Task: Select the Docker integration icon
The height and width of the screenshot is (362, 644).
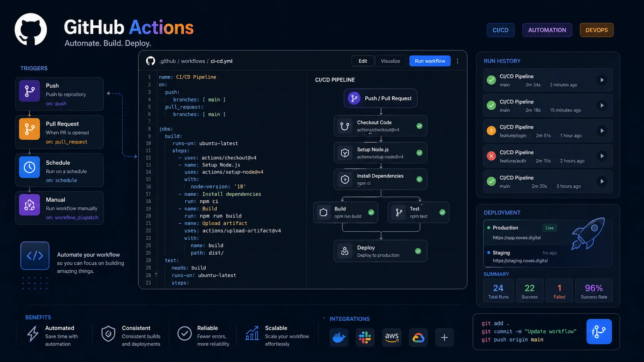Action: (339, 337)
